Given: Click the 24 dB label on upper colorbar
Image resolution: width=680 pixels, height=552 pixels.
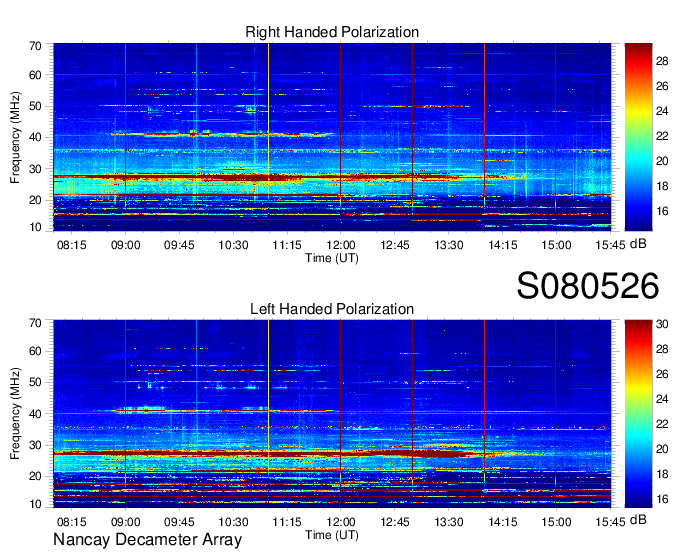Looking at the screenshot, I should pyautogui.click(x=662, y=111).
